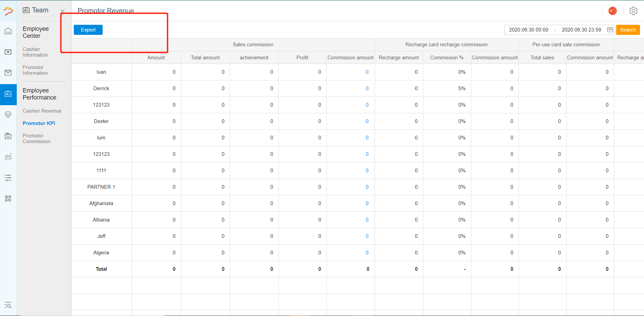Image resolution: width=644 pixels, height=316 pixels.
Task: Click the menu search icon at bottom
Action: (8, 305)
